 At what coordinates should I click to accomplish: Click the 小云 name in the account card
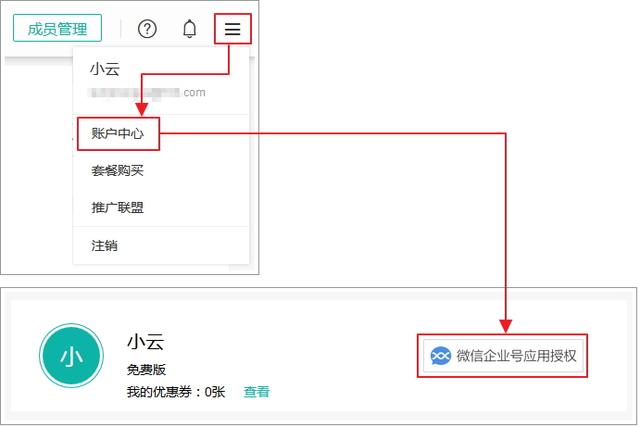click(x=146, y=341)
